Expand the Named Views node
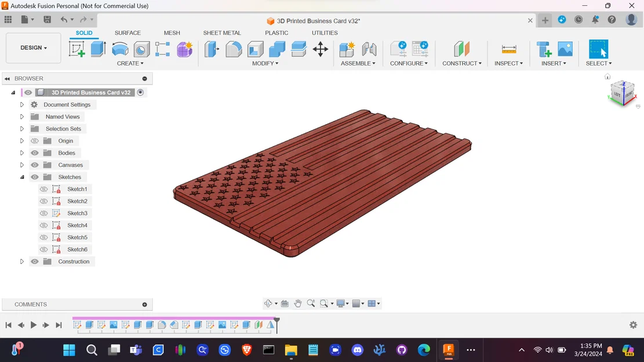 [x=22, y=116]
